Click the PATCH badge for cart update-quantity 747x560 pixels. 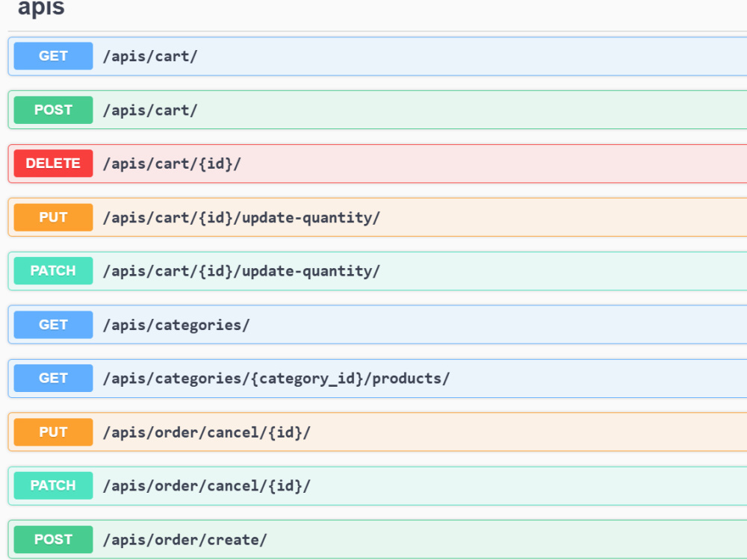(x=53, y=270)
